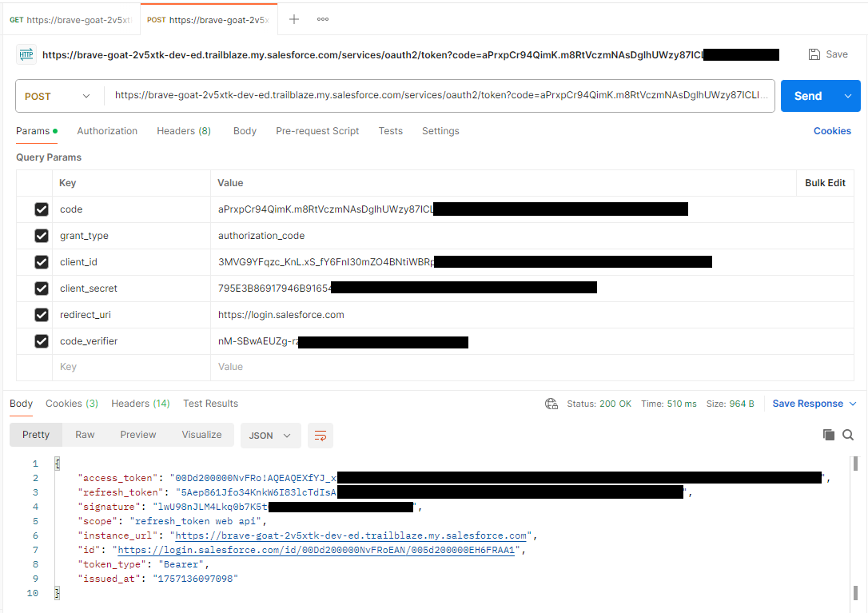The image size is (868, 613).
Task: Click the empty Value placeholder cell
Action: (532, 367)
